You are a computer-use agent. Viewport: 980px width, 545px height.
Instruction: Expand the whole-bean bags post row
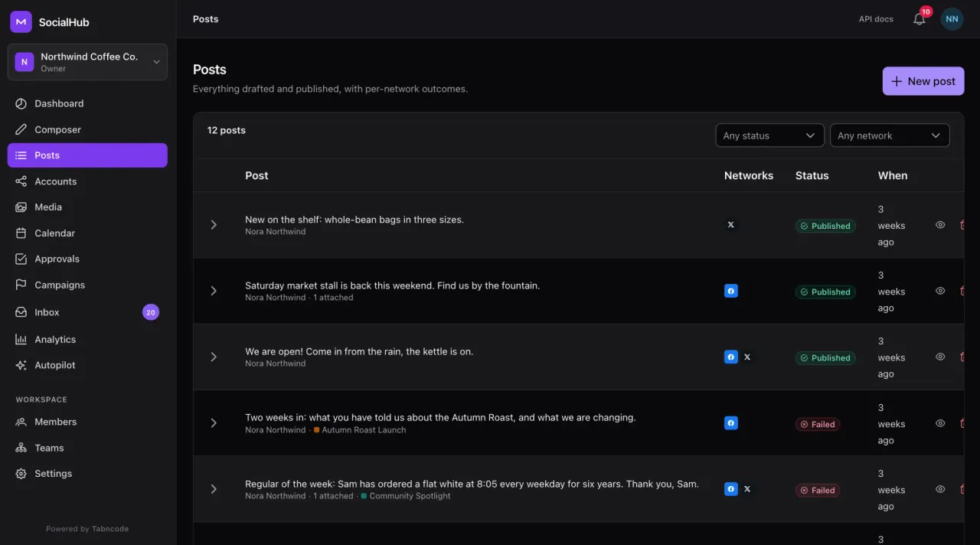[214, 225]
